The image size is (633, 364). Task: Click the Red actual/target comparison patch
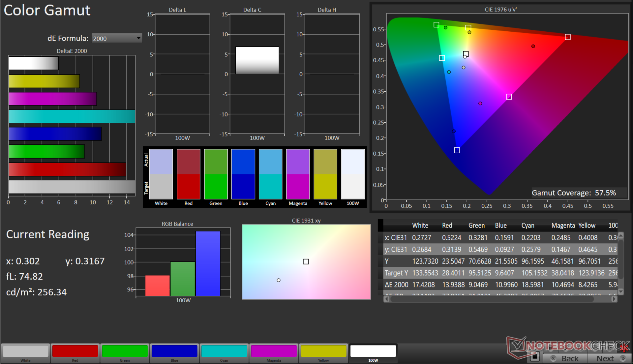[x=188, y=174]
